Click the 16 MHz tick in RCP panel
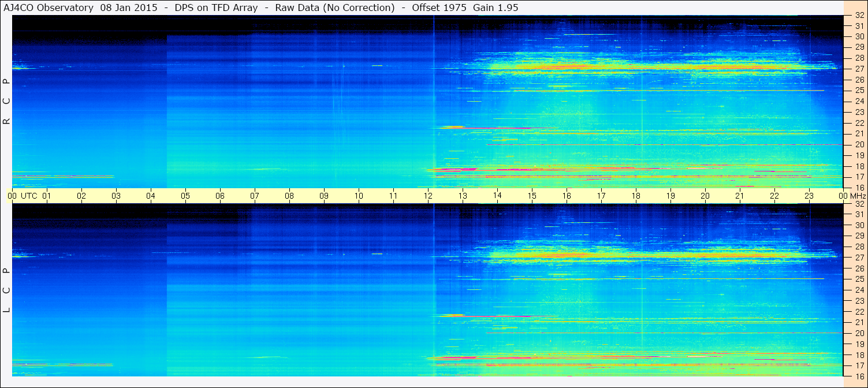Screen dimensions: 868x388 tap(859, 188)
